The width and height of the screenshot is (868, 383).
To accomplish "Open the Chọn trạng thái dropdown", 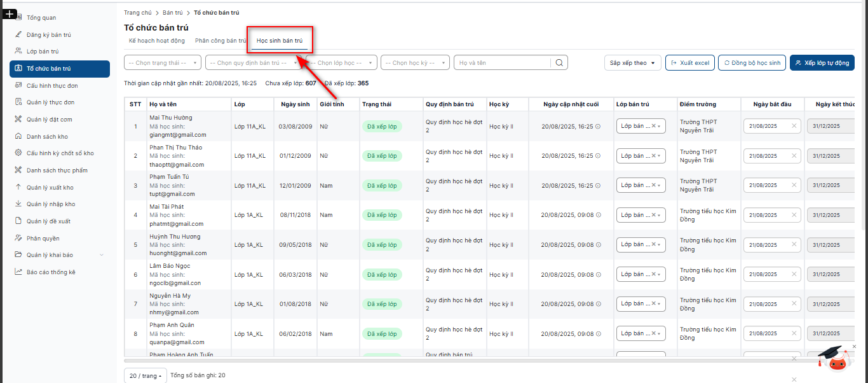I will 163,63.
